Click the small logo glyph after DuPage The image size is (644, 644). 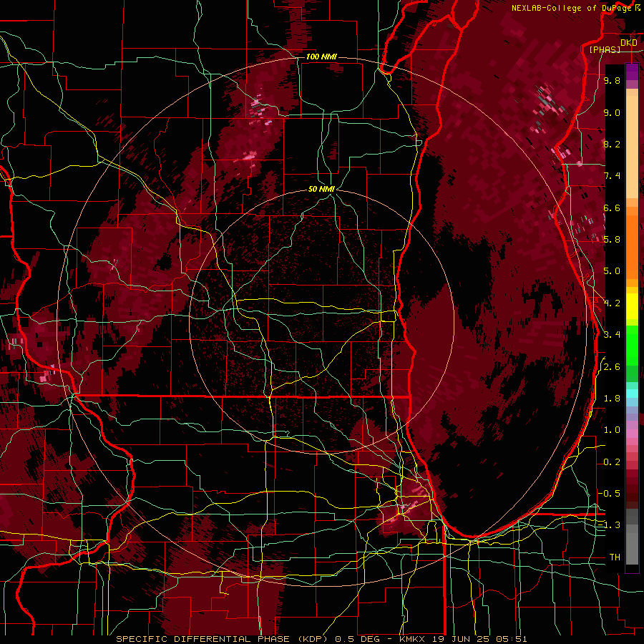(x=638, y=8)
